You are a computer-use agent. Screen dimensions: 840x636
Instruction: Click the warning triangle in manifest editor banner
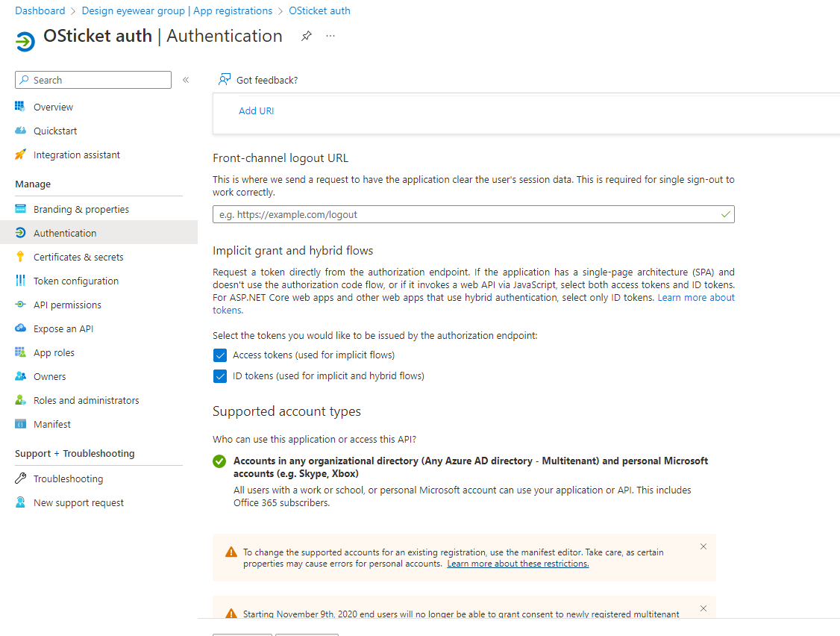(231, 552)
